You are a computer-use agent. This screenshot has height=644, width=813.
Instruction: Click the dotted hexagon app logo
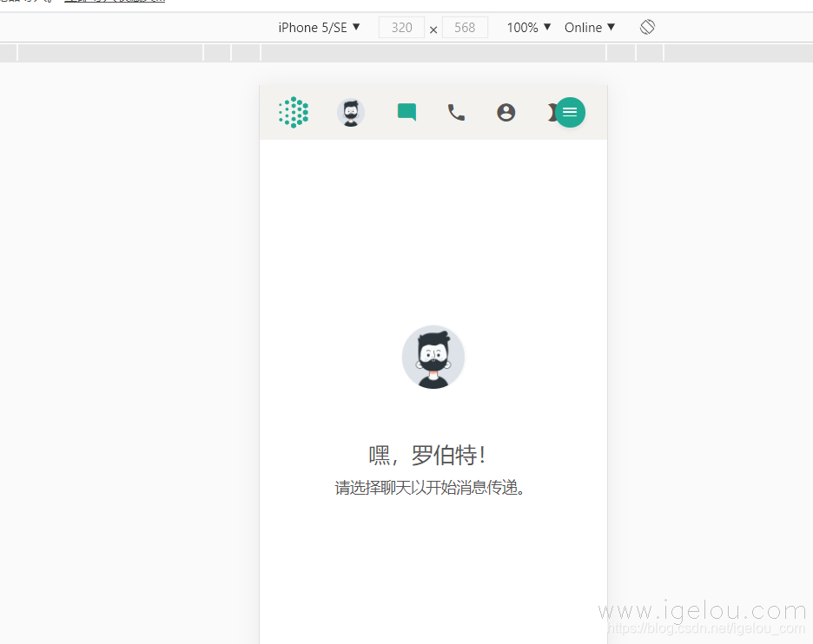click(293, 112)
